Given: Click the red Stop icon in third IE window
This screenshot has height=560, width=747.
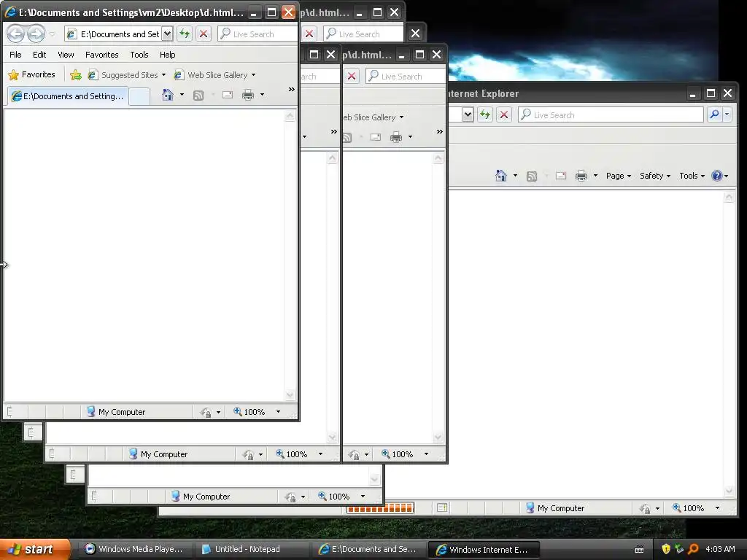Looking at the screenshot, I should click(352, 76).
